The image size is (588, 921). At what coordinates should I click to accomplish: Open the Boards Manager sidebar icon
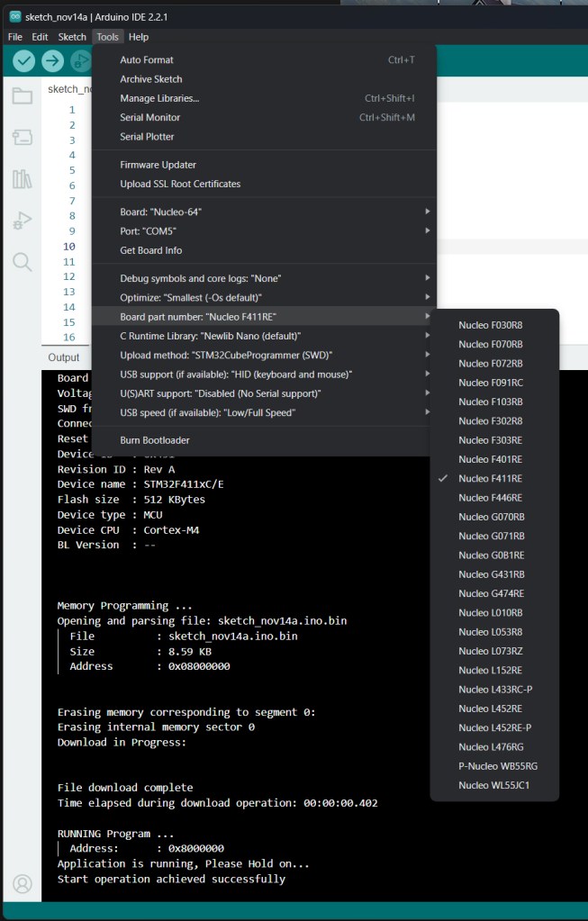coord(23,138)
